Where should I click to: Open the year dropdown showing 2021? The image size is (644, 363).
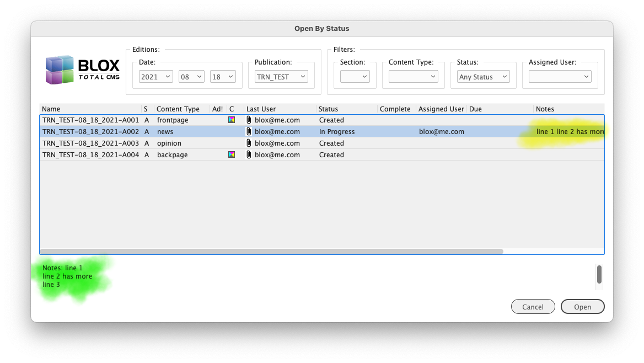point(155,77)
